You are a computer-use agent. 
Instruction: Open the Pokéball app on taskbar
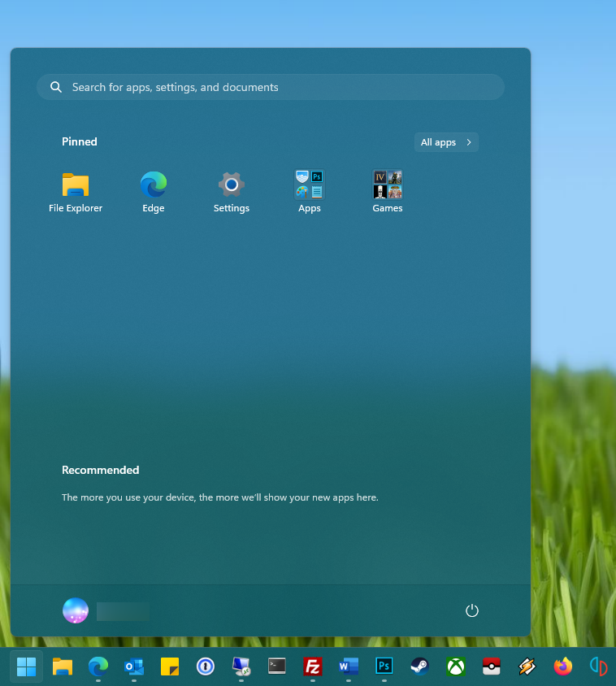492,666
